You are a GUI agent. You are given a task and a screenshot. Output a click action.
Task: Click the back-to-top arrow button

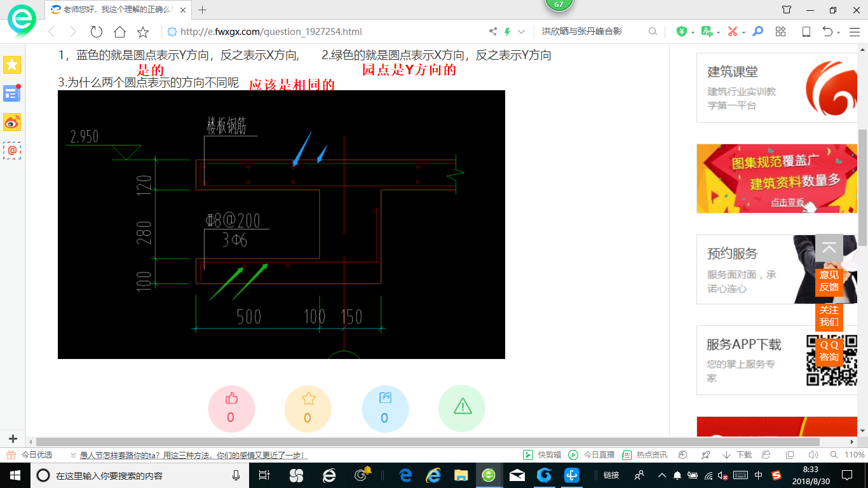pos(829,248)
